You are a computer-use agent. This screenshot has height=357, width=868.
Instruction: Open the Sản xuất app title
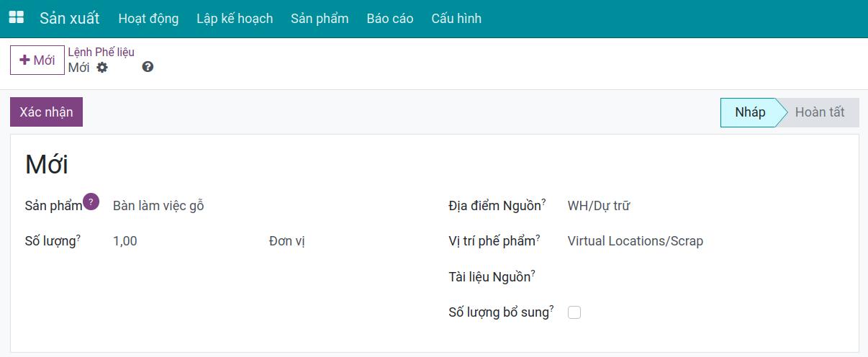[x=70, y=18]
